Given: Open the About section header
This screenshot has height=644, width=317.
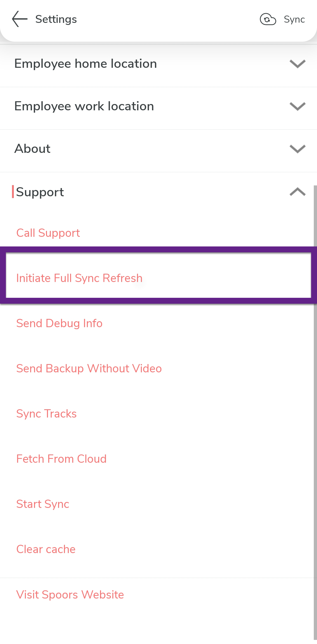Looking at the screenshot, I should click(x=33, y=149).
